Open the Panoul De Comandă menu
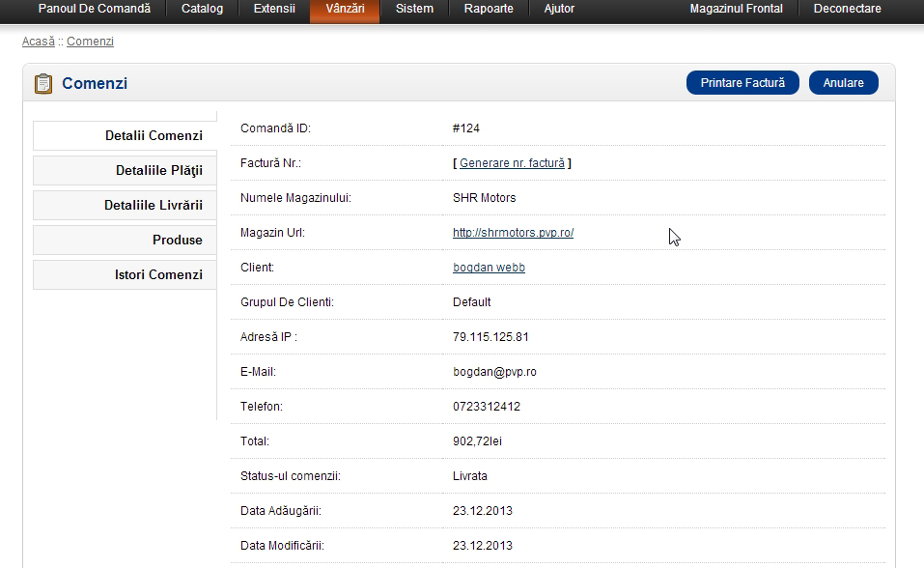 [95, 9]
